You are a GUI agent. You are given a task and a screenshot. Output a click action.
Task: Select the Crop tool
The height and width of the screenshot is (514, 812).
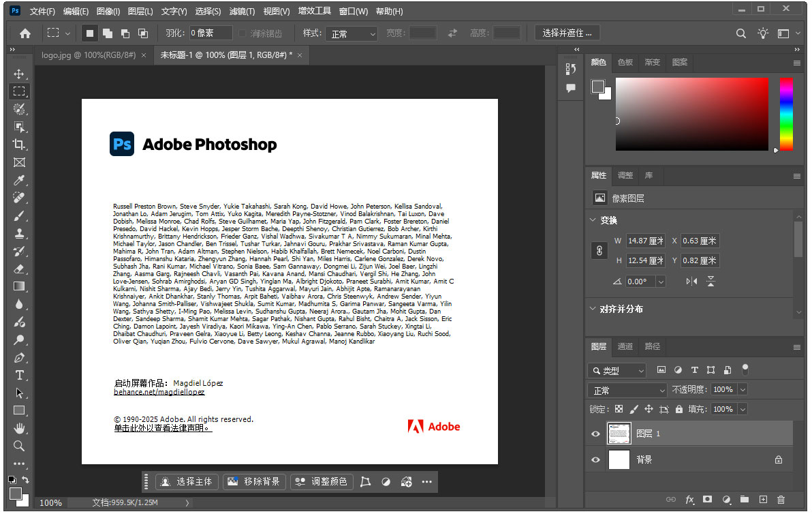tap(20, 145)
